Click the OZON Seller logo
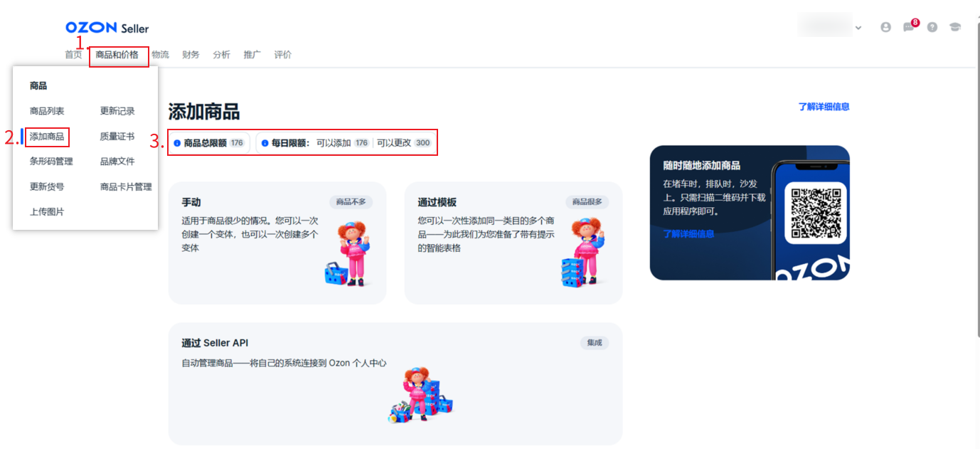The image size is (980, 449). 107,28
